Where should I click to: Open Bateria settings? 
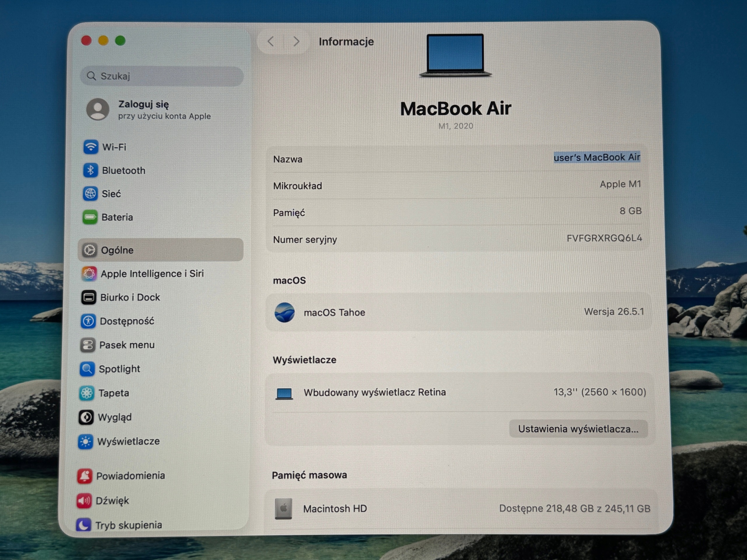pos(108,217)
